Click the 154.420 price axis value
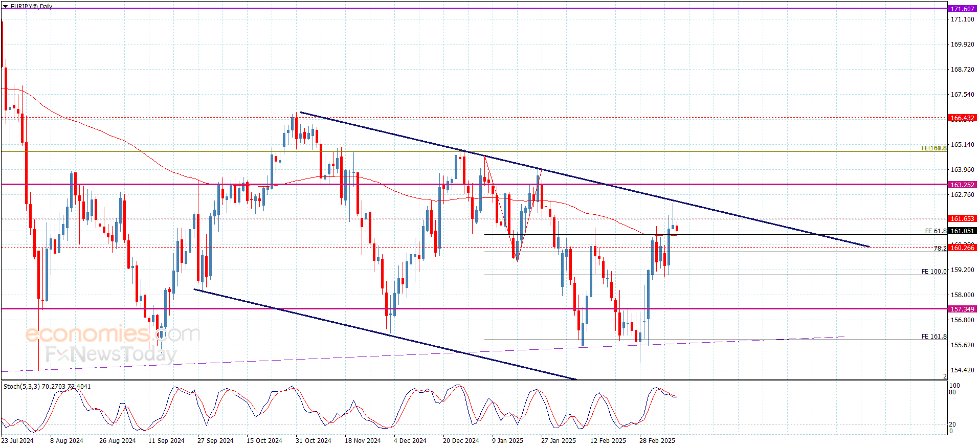 962,370
